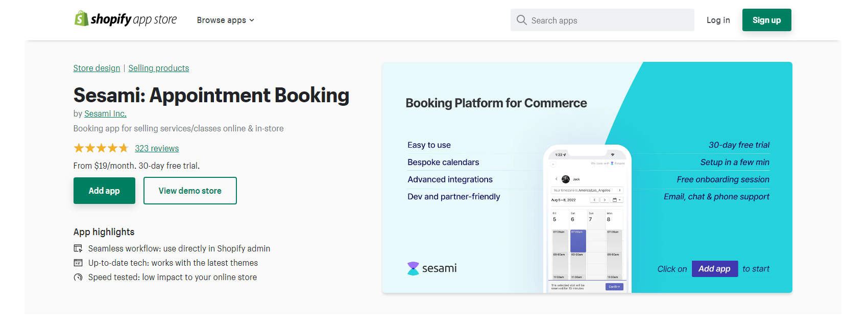The height and width of the screenshot is (322, 868).
Task: Click the Booking Platform for Commerce heading
Action: click(x=496, y=103)
